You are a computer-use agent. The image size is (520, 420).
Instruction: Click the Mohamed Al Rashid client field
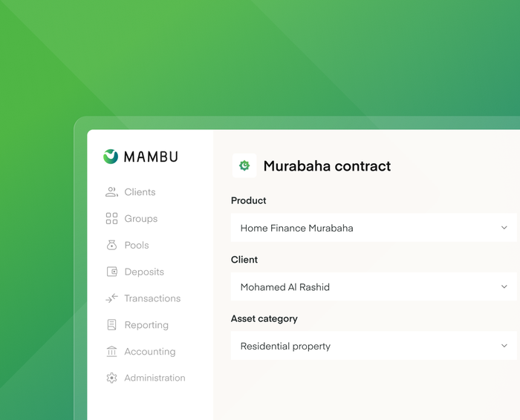point(374,286)
